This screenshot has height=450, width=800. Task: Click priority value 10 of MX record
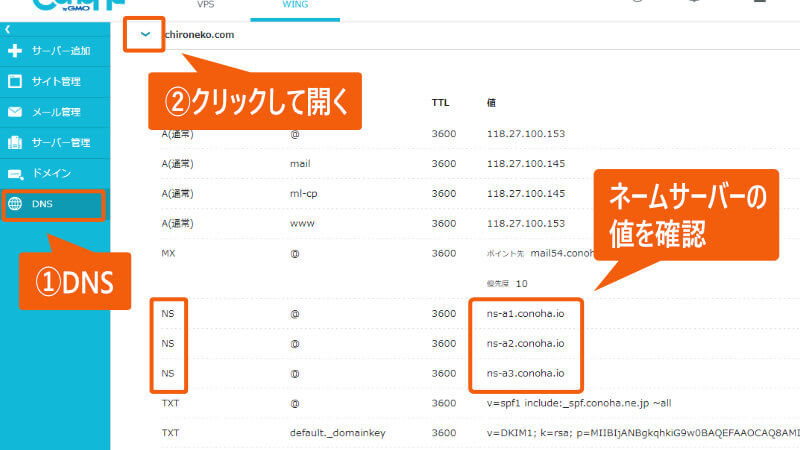pyautogui.click(x=521, y=284)
